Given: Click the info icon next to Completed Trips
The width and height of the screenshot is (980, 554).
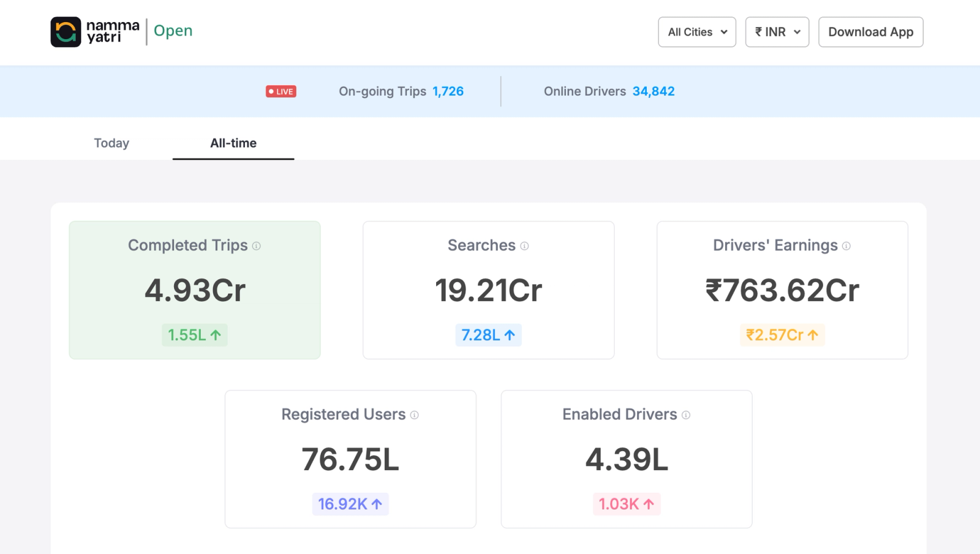Looking at the screenshot, I should [x=257, y=246].
